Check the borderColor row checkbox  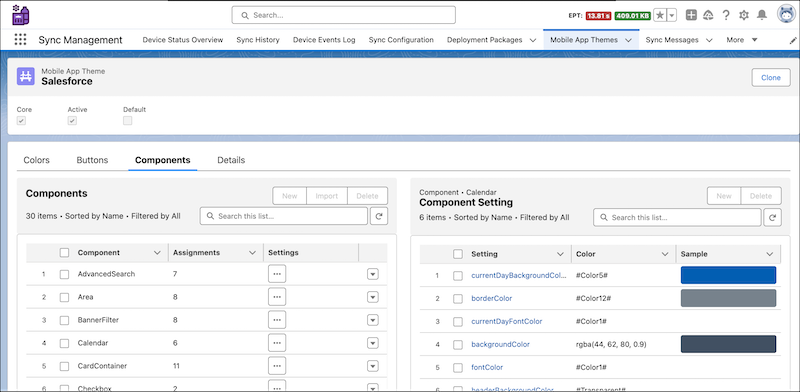[458, 299]
